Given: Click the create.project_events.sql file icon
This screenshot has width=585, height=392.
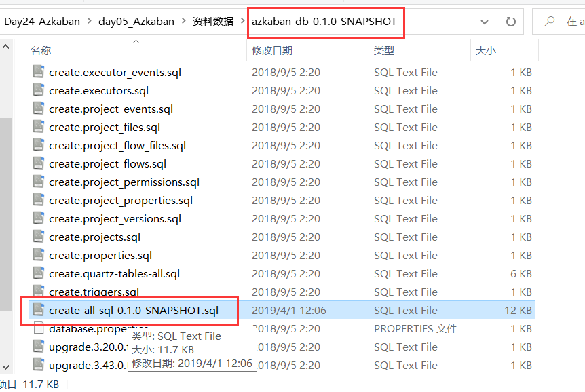Looking at the screenshot, I should pyautogui.click(x=39, y=108).
